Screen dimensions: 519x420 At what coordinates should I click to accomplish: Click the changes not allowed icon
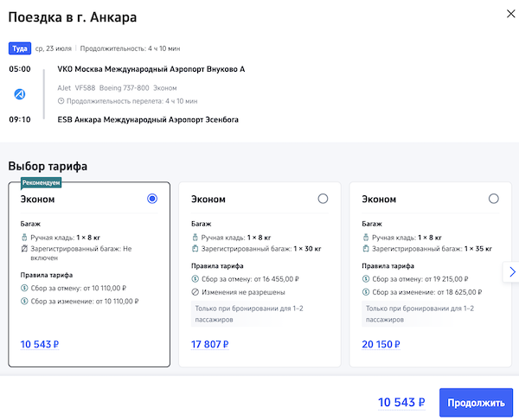[x=195, y=292]
